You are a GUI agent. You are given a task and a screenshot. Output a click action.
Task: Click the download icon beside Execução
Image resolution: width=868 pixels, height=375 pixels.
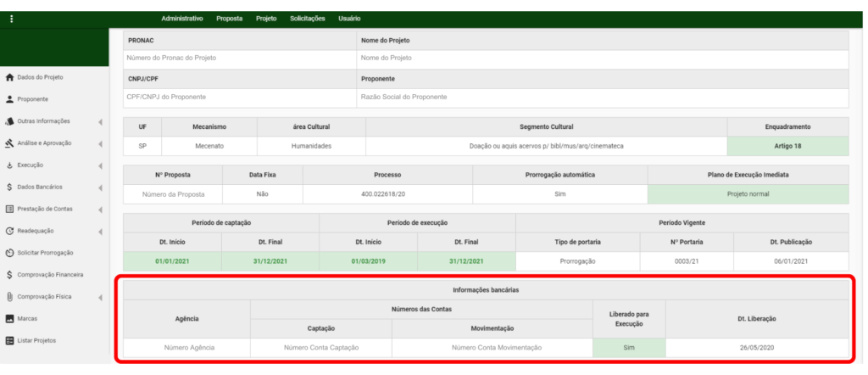9,165
